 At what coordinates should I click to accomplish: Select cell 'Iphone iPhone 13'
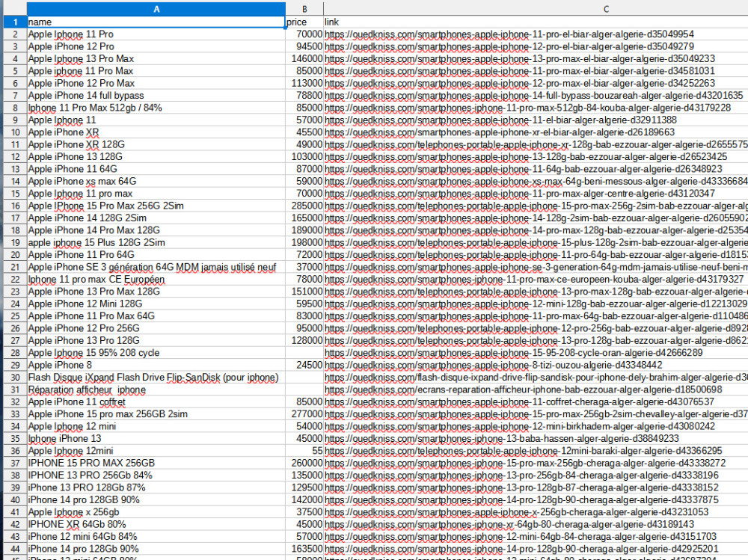(156, 438)
